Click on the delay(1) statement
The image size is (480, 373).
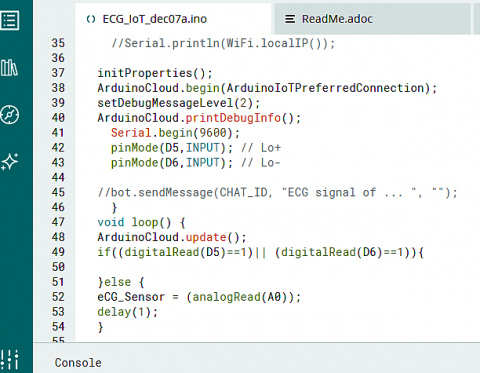coord(127,312)
